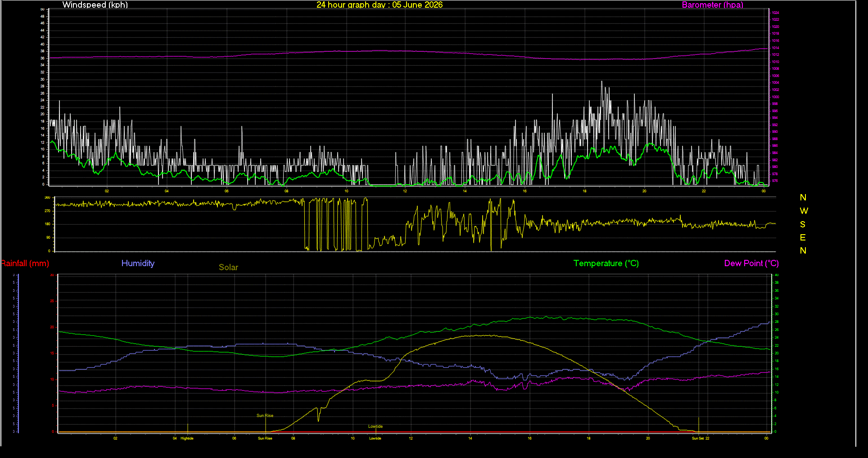
Task: Click the 'Sun Rise' label inside the lower graph
Action: click(265, 416)
